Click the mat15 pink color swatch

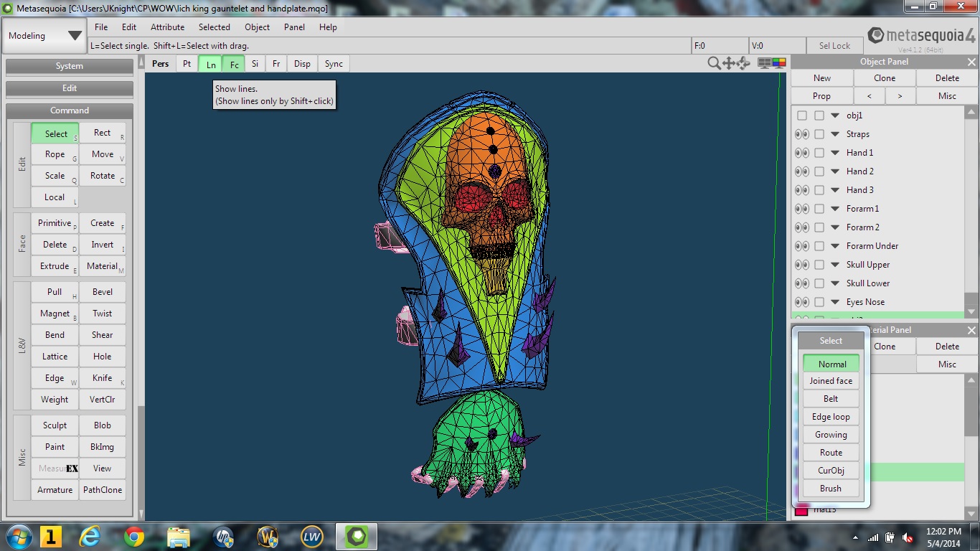click(x=801, y=510)
